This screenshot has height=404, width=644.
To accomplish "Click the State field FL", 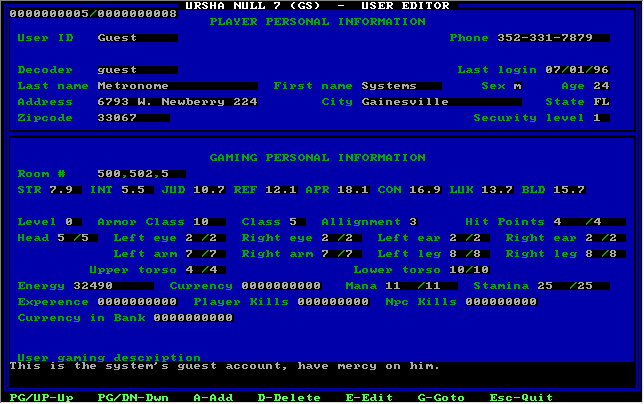I will click(x=601, y=102).
